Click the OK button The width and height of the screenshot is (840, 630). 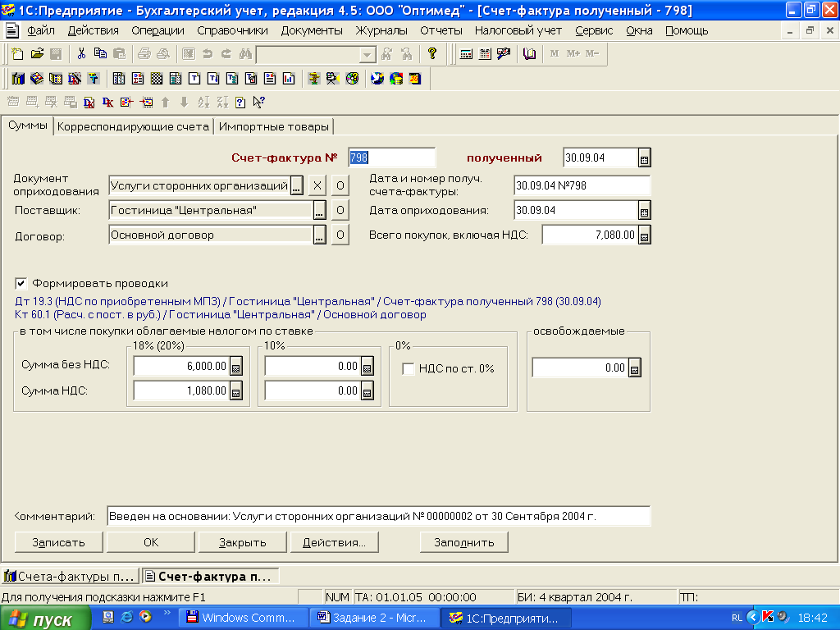coord(151,542)
